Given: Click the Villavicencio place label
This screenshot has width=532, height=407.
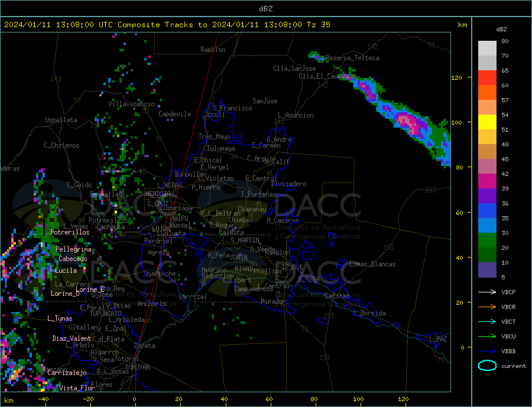Looking at the screenshot, I should 131,104.
